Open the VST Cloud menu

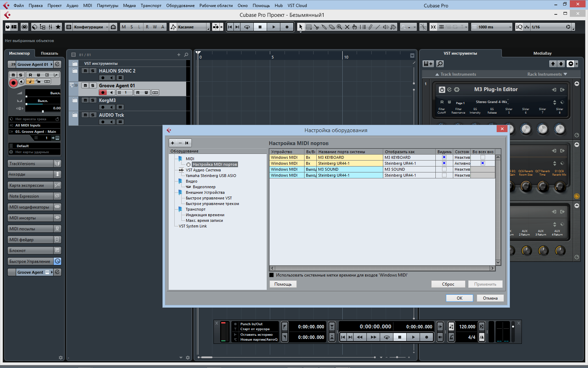pyautogui.click(x=297, y=6)
